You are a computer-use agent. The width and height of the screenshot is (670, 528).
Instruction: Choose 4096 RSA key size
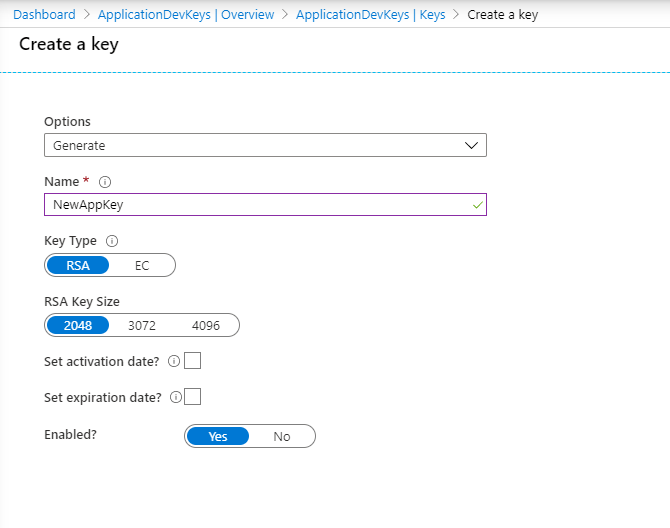point(206,326)
